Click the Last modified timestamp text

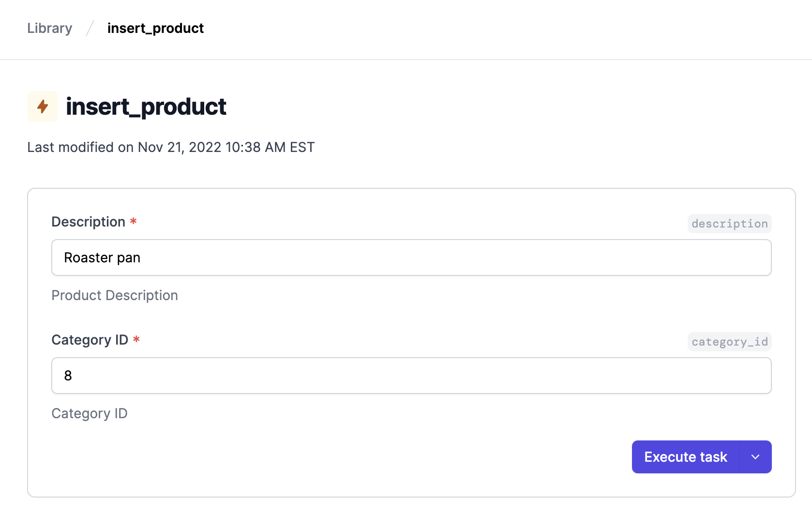coord(171,147)
